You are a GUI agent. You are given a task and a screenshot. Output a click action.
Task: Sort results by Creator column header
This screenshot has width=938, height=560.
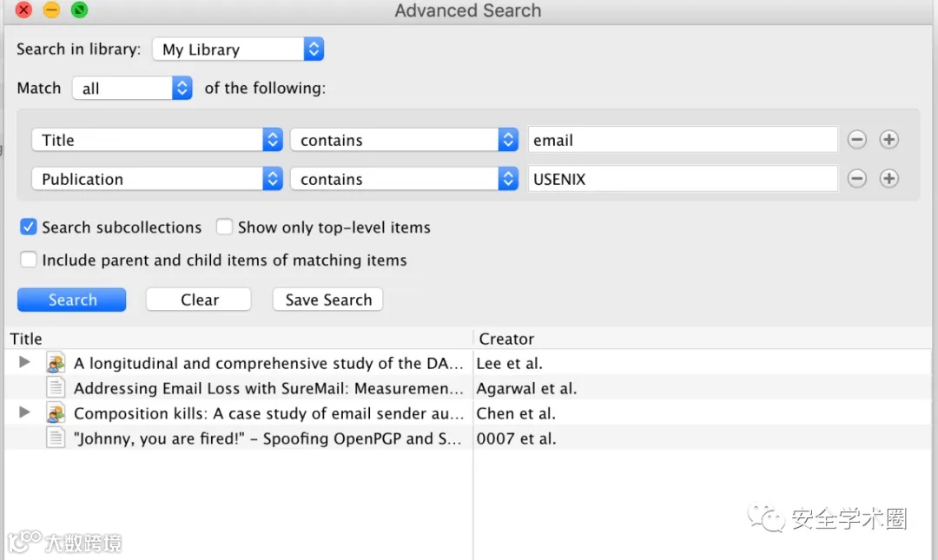click(695, 339)
